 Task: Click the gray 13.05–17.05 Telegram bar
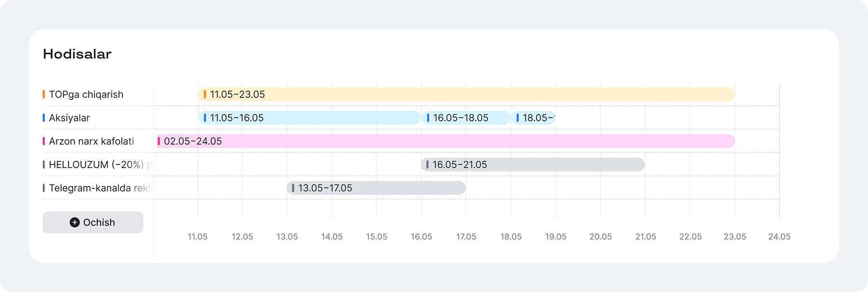376,188
